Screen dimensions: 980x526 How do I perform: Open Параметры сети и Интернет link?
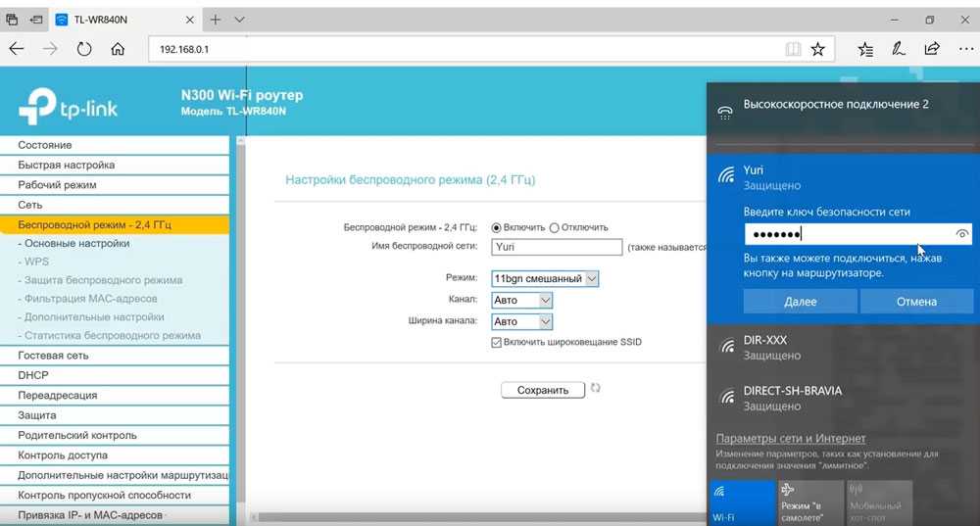[790, 439]
